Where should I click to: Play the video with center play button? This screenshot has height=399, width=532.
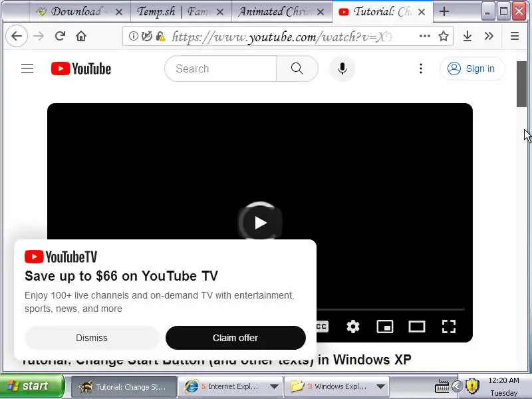click(260, 223)
